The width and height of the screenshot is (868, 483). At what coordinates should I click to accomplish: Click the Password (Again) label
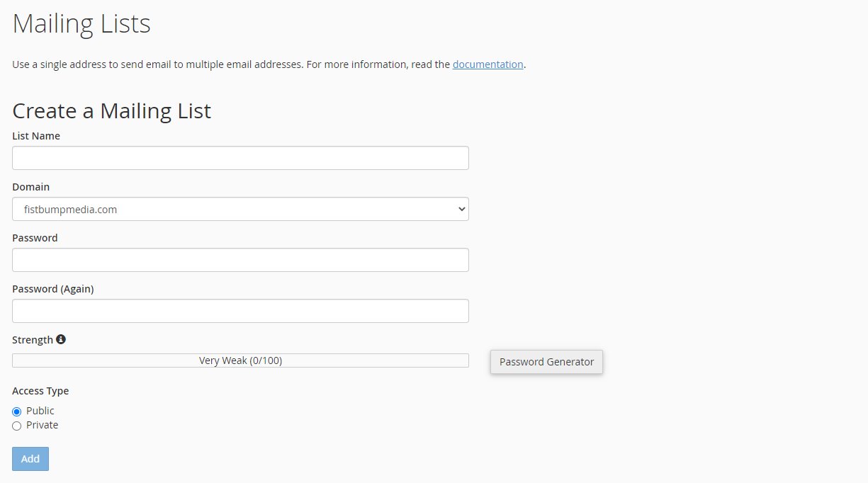tap(53, 289)
